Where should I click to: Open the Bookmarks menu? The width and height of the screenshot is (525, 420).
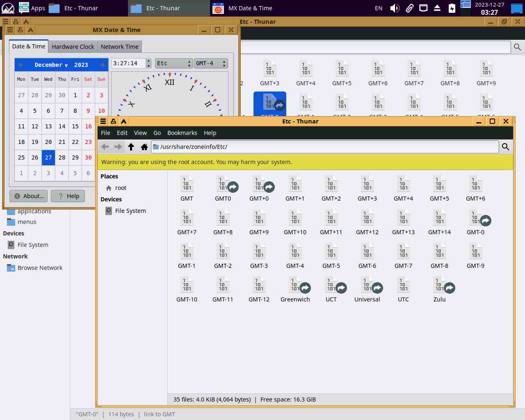tap(182, 133)
